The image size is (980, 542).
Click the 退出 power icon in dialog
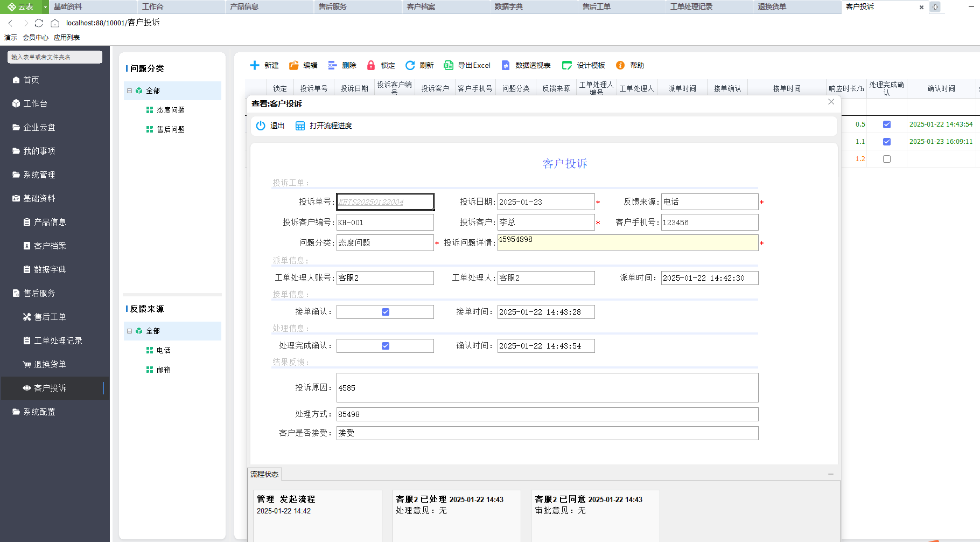pos(261,126)
